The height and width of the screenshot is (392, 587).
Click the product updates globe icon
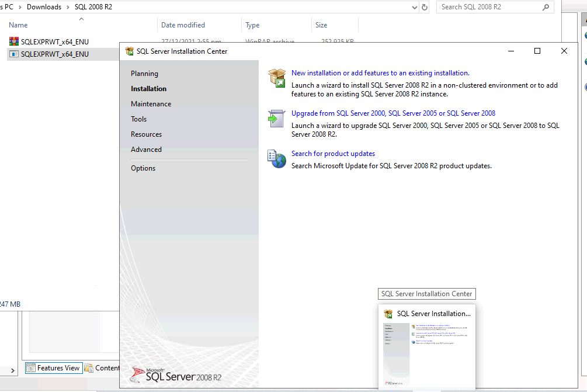(x=277, y=159)
